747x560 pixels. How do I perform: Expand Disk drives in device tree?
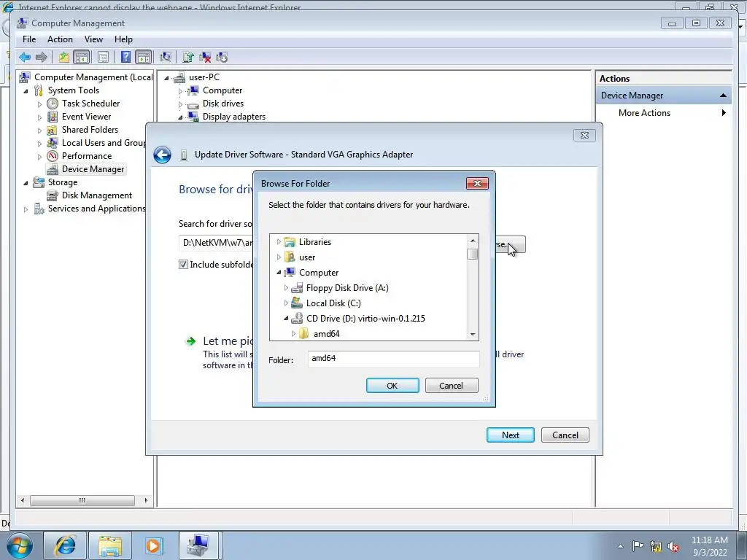(180, 104)
